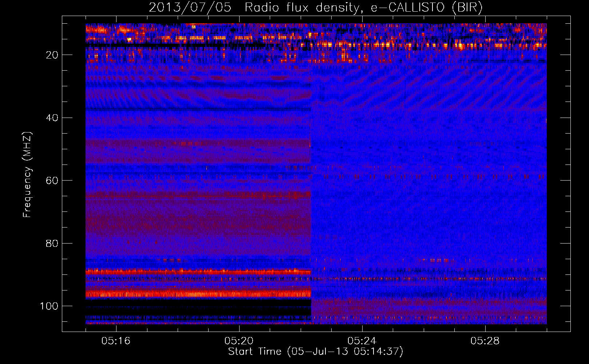589x364 pixels.
Task: Click the 05:16 time tick label
Action: tap(116, 341)
